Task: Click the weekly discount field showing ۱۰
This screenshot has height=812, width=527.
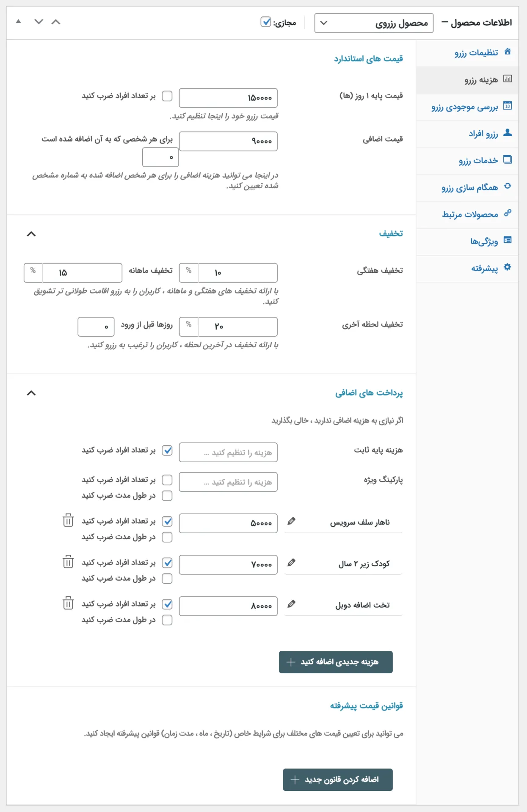Action: (x=237, y=273)
